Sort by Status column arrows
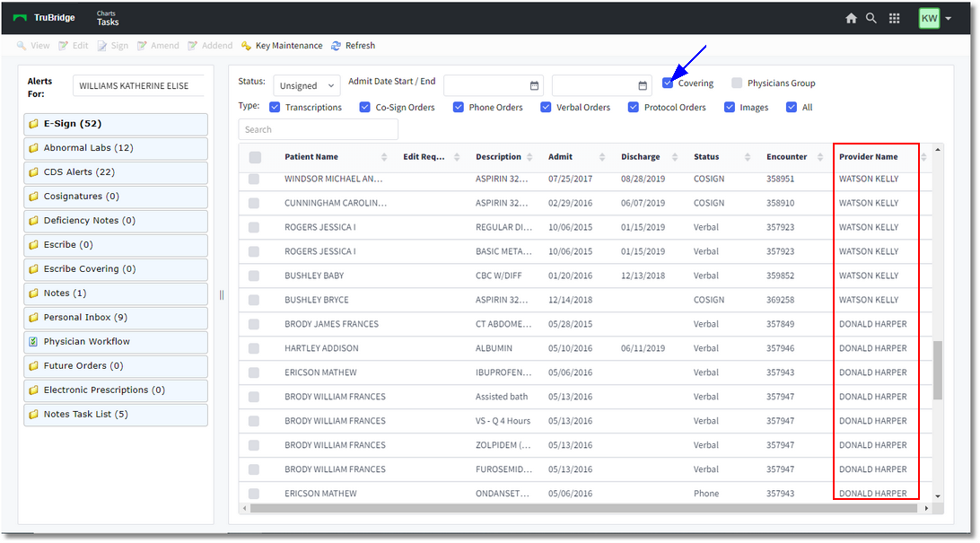980x543 pixels. [x=748, y=157]
